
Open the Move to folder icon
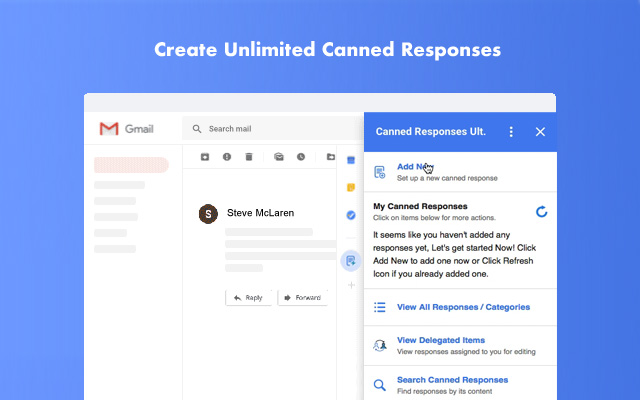331,157
